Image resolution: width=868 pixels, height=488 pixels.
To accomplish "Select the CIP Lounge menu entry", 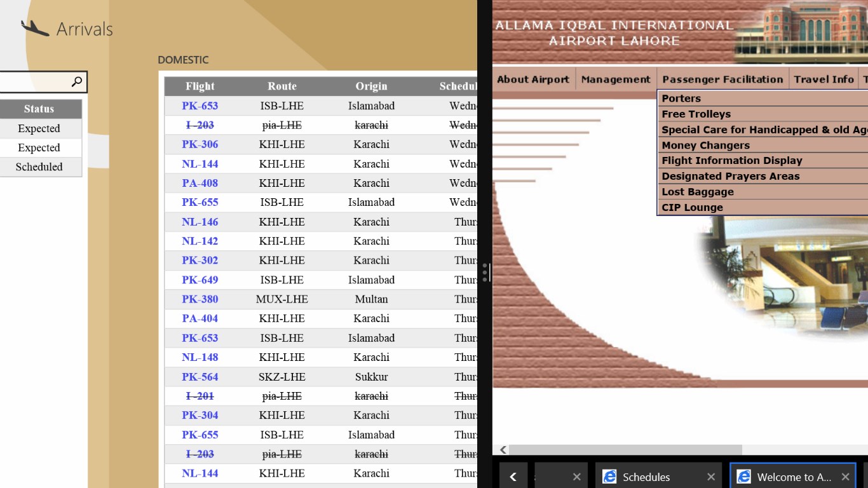I will click(692, 208).
